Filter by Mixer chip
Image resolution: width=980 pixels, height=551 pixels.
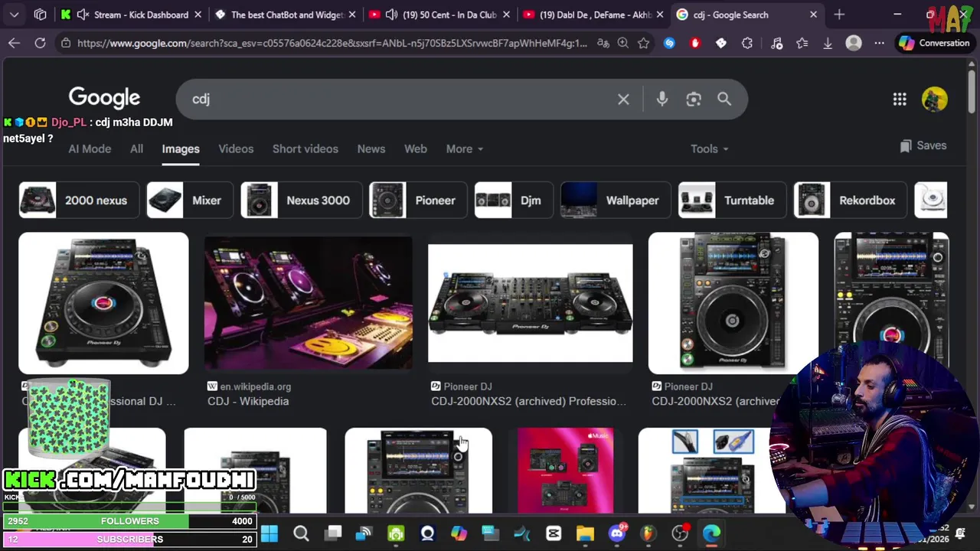coord(189,201)
